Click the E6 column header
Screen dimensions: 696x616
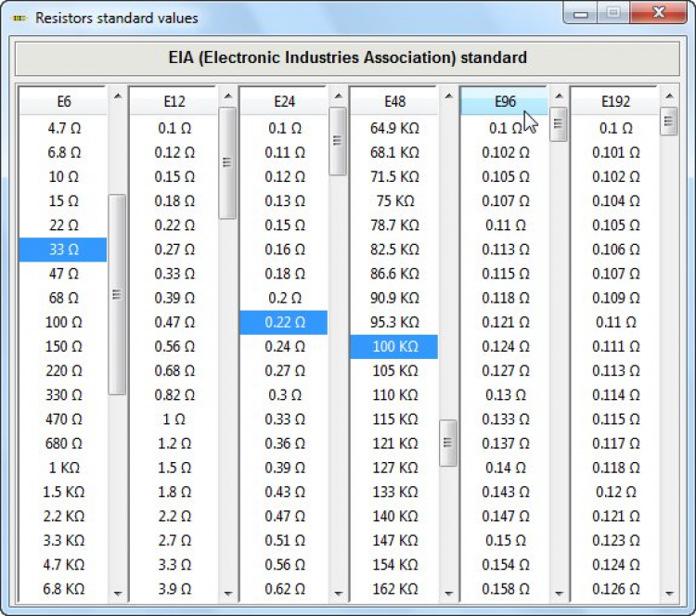(x=63, y=101)
